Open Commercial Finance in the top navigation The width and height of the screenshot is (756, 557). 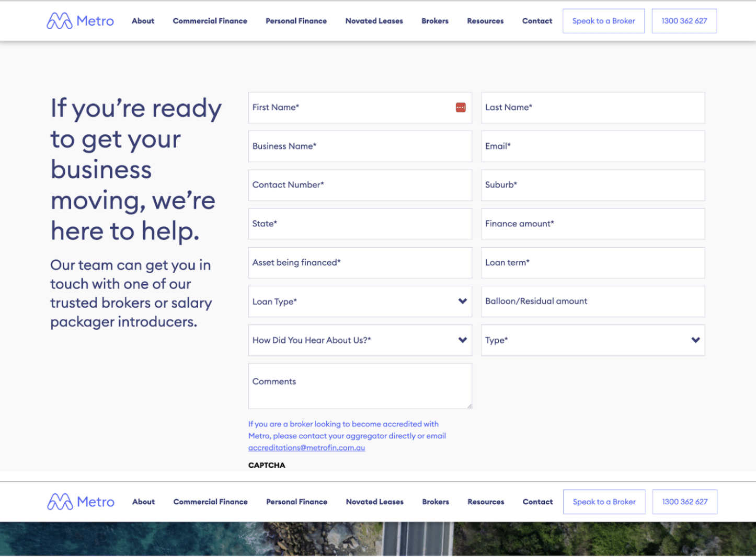pos(210,21)
